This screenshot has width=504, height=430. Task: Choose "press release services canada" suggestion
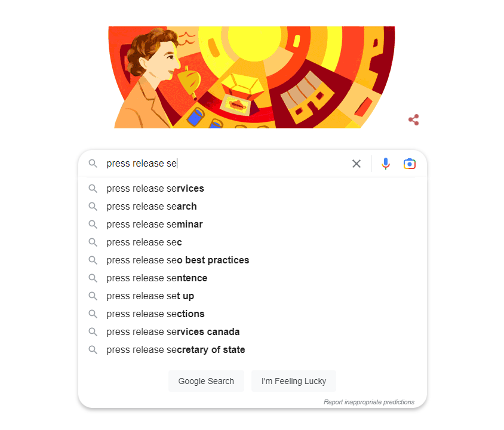pyautogui.click(x=173, y=332)
